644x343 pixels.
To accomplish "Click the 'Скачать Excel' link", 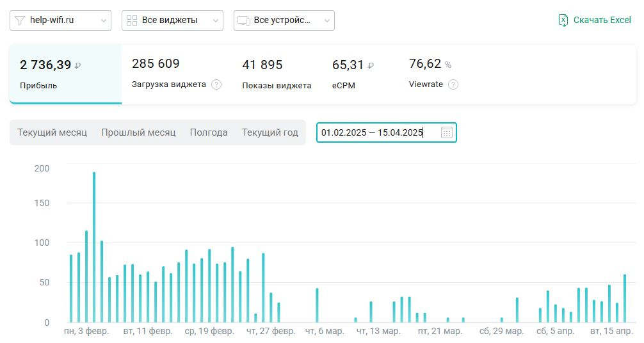I will [602, 20].
